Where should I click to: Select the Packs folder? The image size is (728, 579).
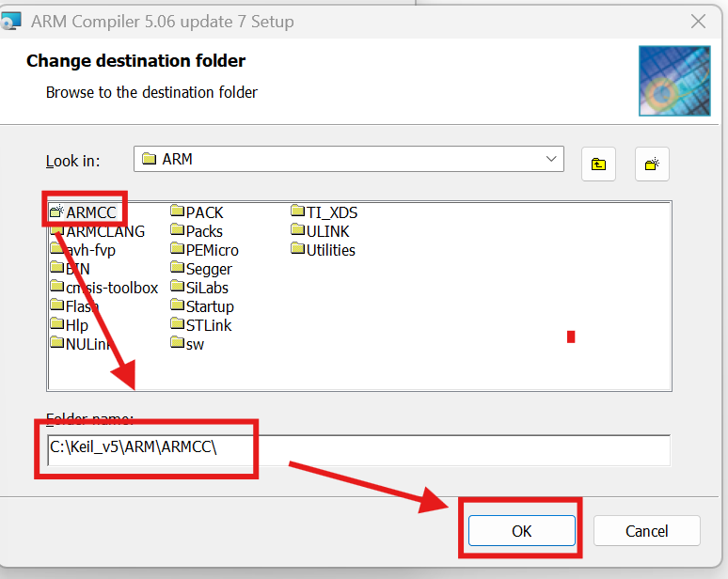point(197,231)
